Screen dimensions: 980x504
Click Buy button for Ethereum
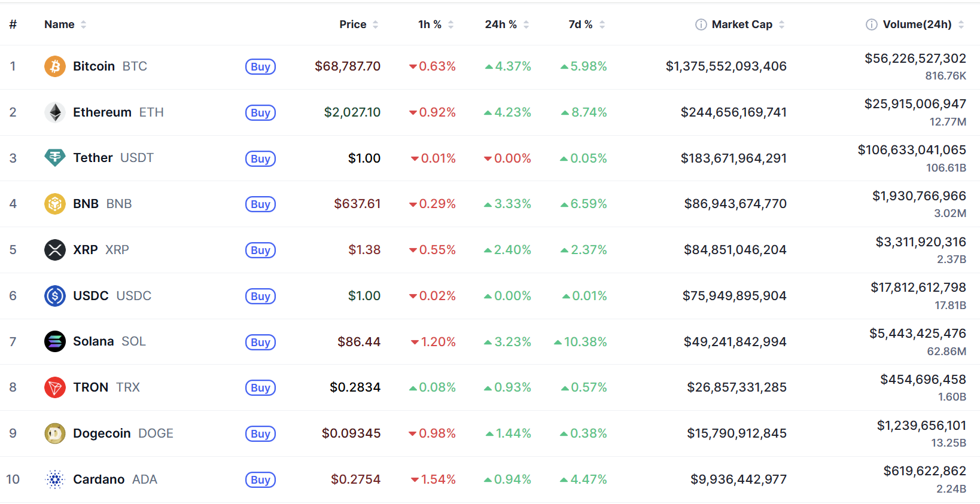(x=260, y=113)
